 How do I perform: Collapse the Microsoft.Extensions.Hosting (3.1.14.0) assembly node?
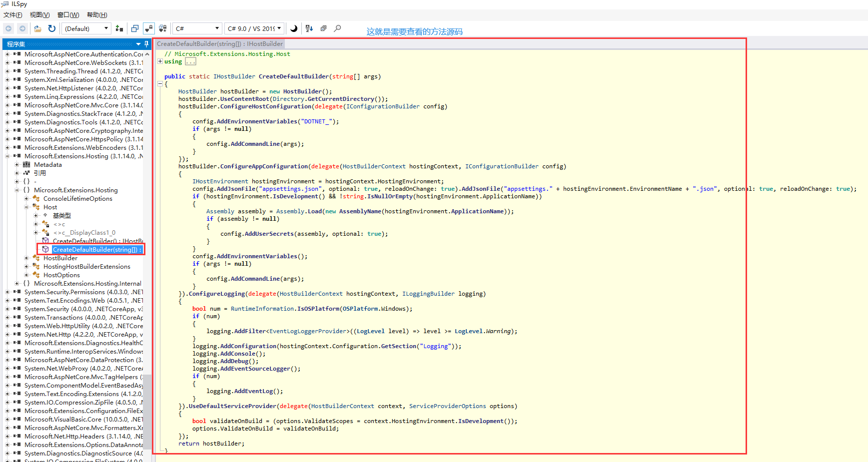coord(7,156)
